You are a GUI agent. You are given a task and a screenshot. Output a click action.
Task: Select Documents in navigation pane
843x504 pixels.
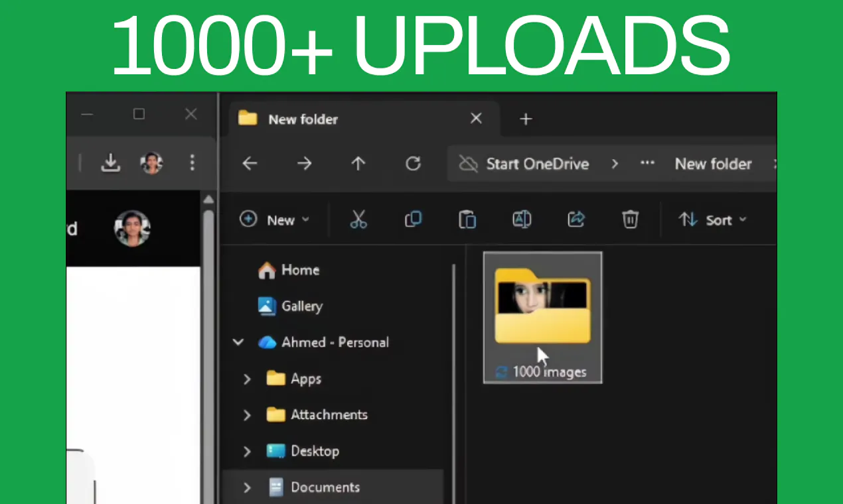click(x=313, y=487)
